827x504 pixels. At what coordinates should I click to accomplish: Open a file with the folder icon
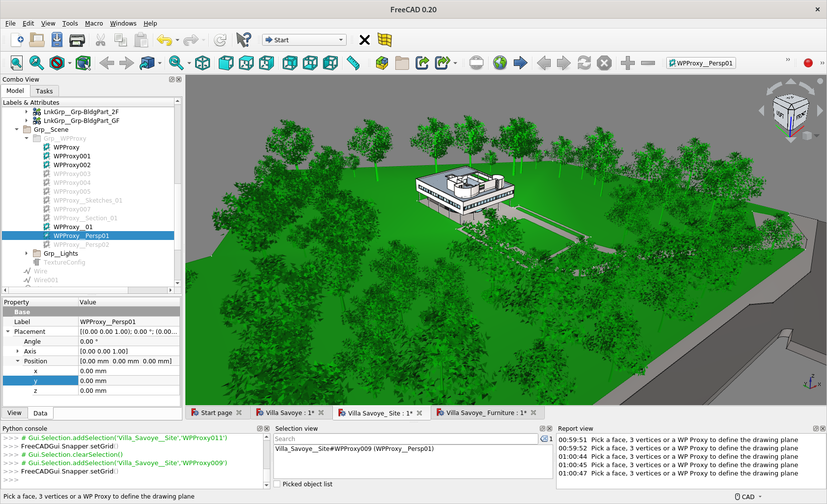pos(37,40)
